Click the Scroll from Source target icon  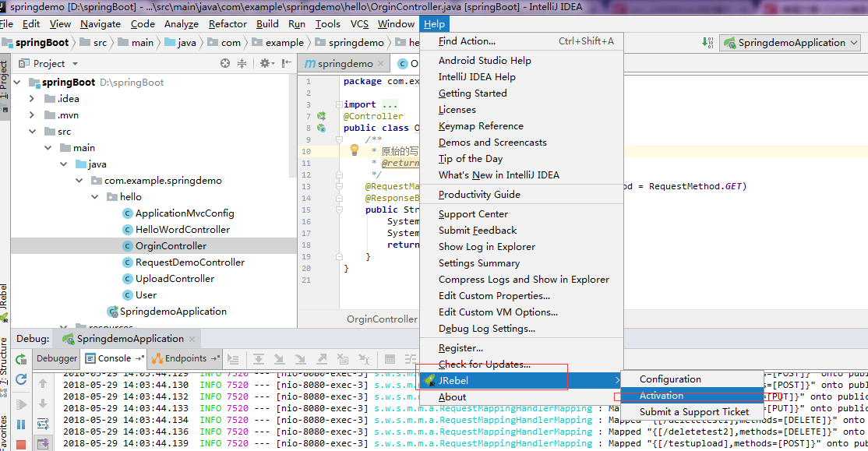(x=224, y=63)
